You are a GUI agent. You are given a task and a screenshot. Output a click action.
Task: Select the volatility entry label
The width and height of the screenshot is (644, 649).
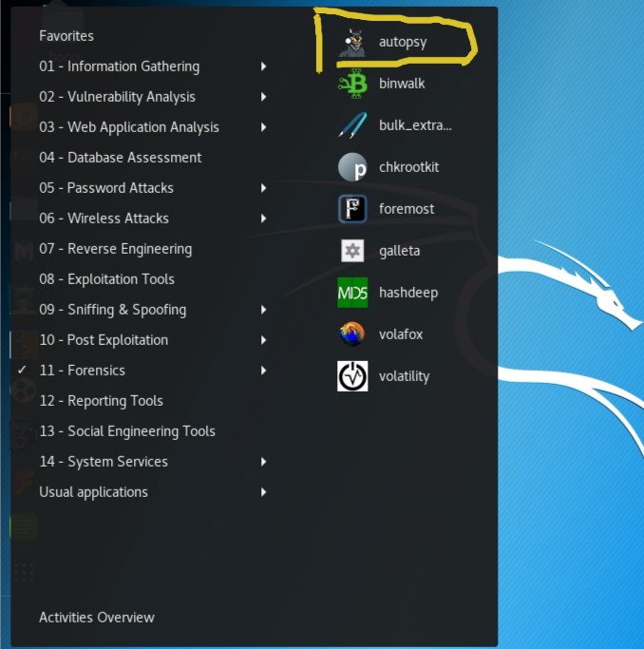tap(405, 376)
